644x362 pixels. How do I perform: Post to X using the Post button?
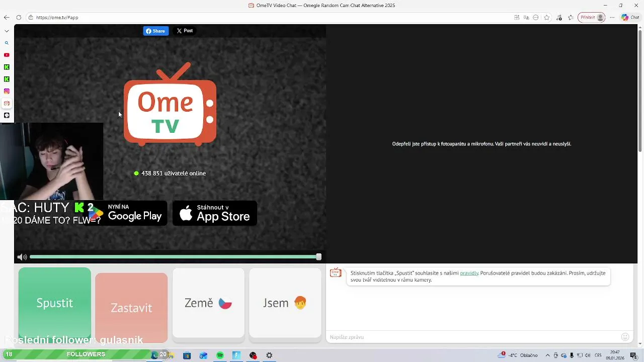[x=185, y=31]
